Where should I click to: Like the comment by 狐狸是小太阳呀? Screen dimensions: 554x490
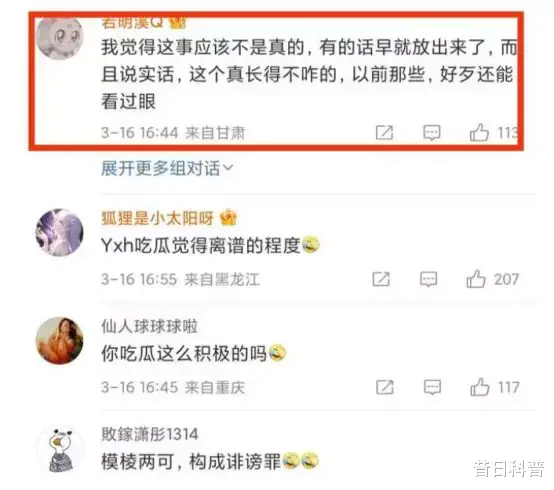coord(476,279)
